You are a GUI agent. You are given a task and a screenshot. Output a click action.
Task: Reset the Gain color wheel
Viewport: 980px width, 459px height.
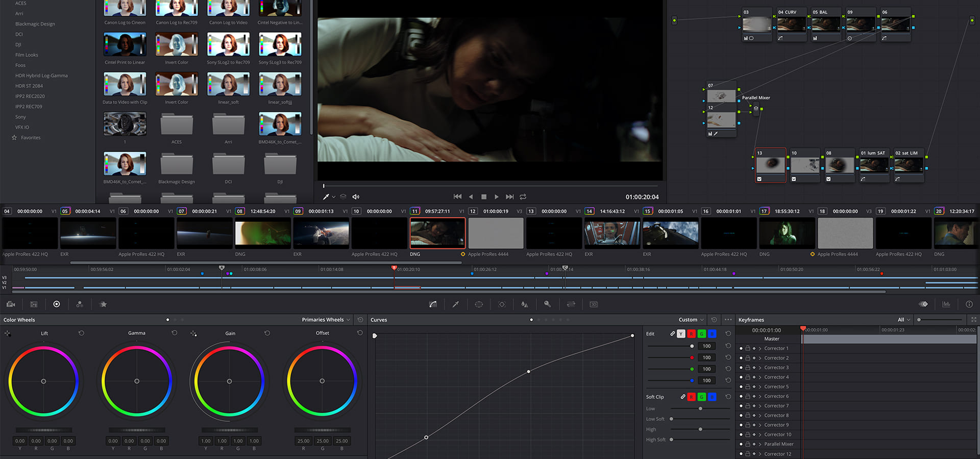pos(267,333)
